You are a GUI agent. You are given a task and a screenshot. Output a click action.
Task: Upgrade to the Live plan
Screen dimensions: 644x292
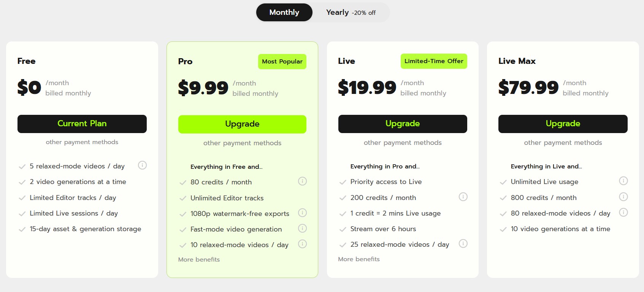(x=403, y=124)
